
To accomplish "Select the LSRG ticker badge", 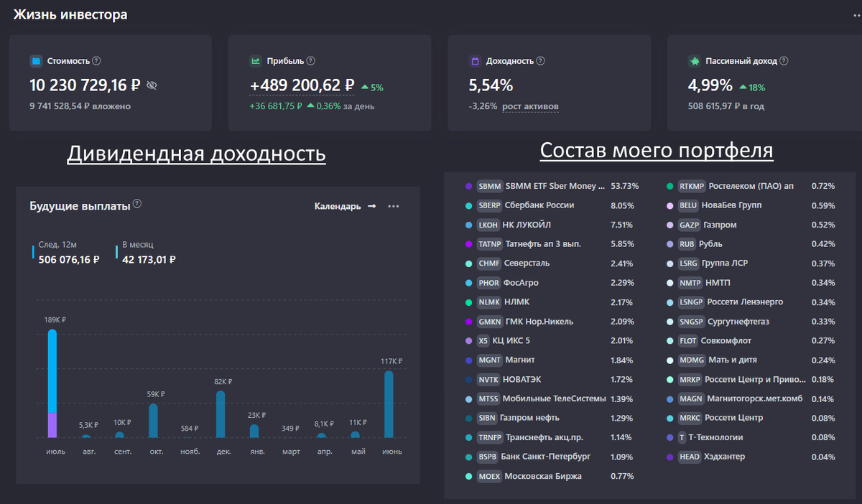I will [x=689, y=263].
